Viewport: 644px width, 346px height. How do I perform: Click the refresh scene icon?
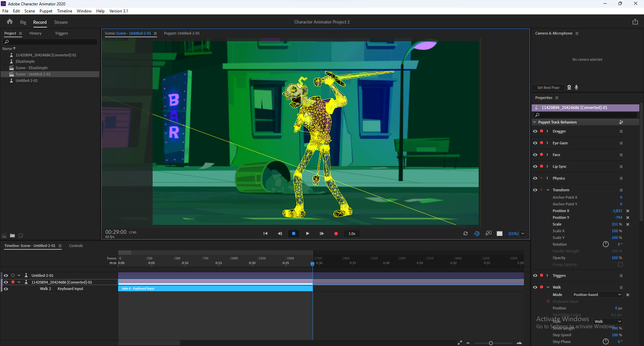click(466, 234)
